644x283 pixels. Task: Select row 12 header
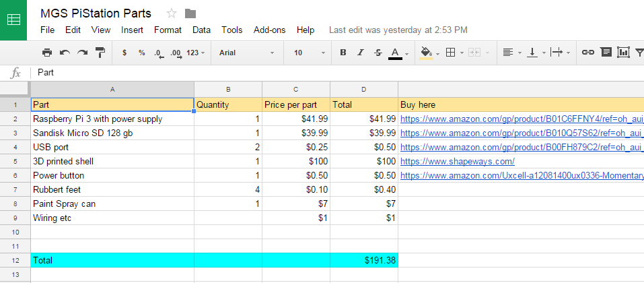click(15, 260)
